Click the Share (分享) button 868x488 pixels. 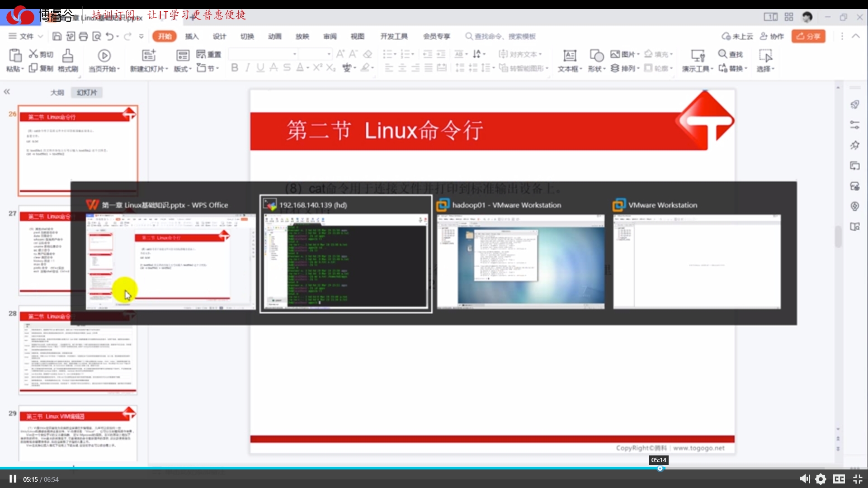tap(808, 36)
